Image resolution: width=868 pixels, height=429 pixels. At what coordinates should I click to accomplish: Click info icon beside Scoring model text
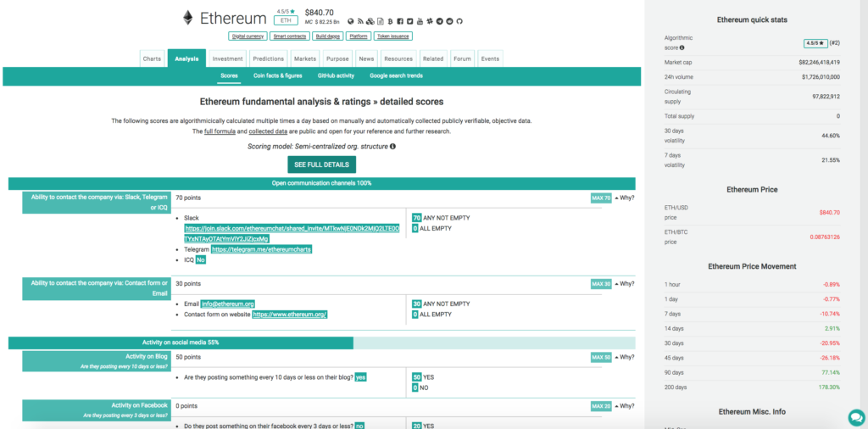pos(392,147)
